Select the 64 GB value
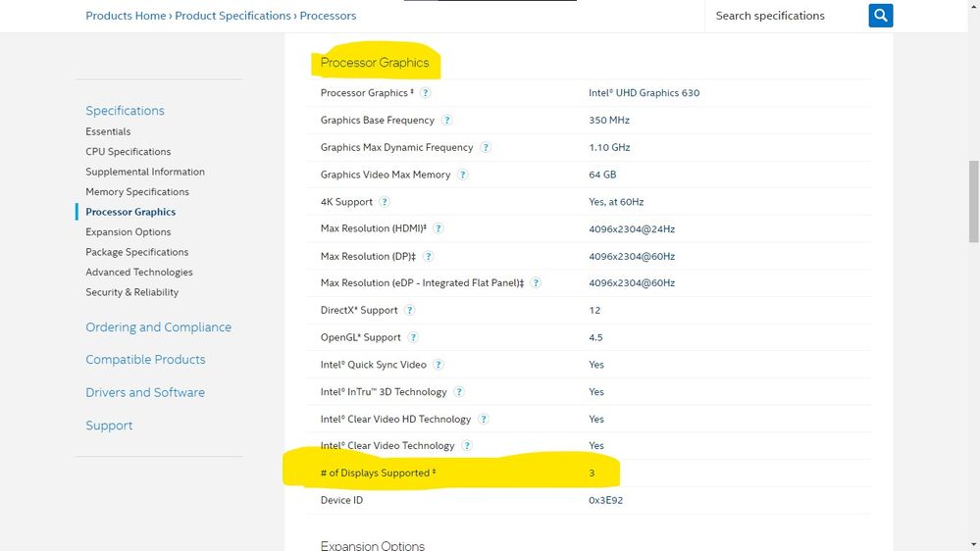Viewport: 980px width, 551px height. 602,175
